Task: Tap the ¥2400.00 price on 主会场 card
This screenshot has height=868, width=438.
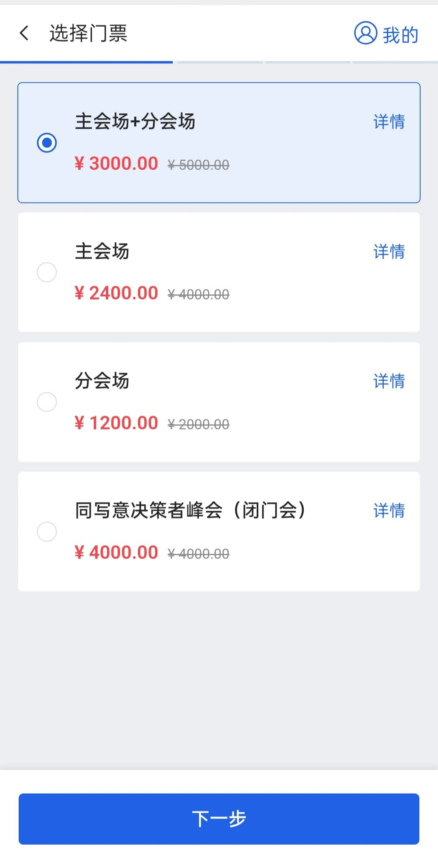Action: 116,293
